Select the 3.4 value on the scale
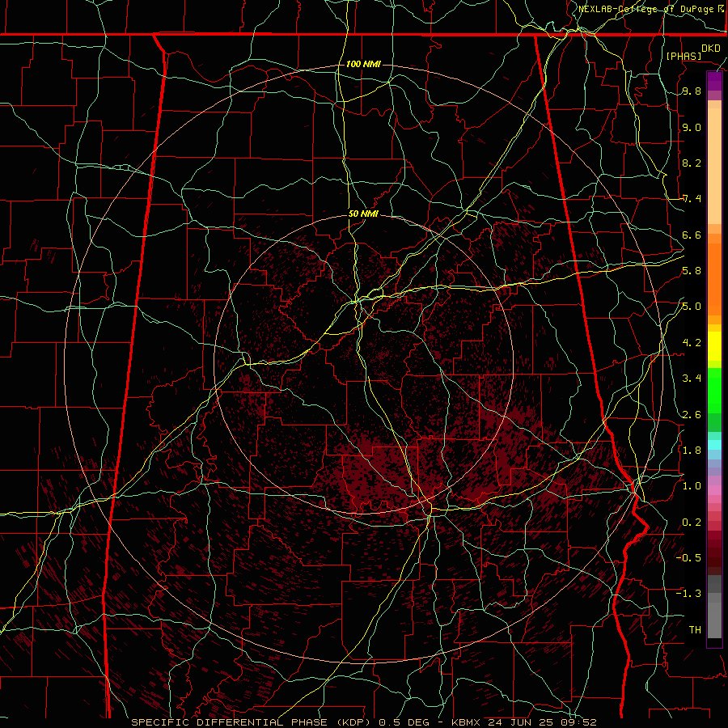728x728 pixels. click(692, 379)
